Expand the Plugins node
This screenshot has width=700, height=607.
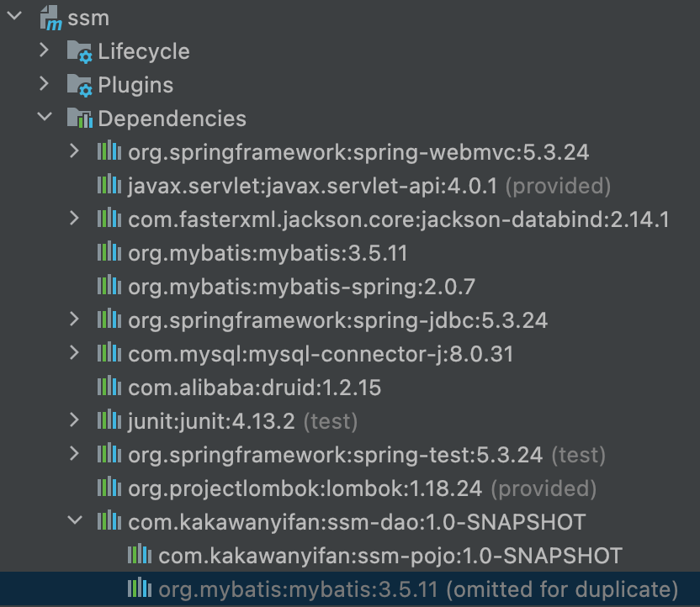(45, 85)
